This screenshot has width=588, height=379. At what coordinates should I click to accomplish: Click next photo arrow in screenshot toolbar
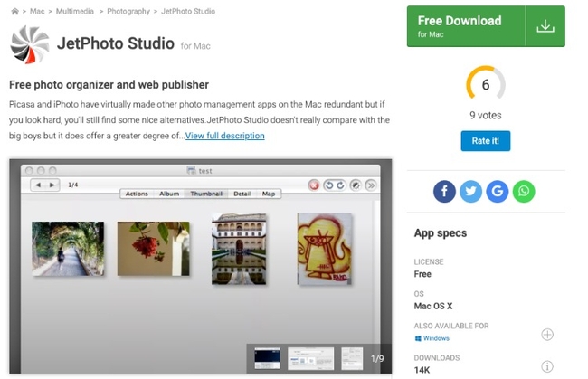coord(52,185)
